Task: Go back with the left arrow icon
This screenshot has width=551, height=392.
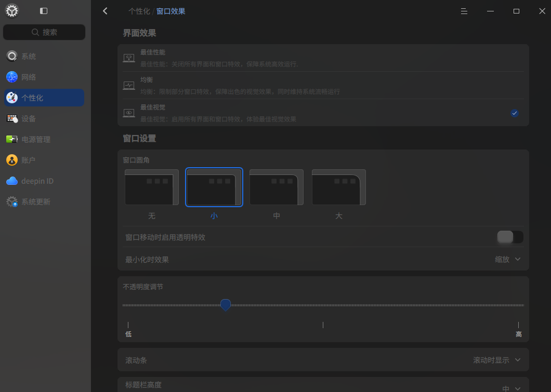Action: click(105, 11)
